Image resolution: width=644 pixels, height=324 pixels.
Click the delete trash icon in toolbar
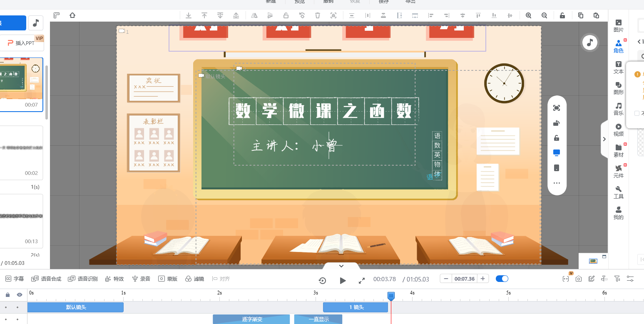(x=318, y=15)
